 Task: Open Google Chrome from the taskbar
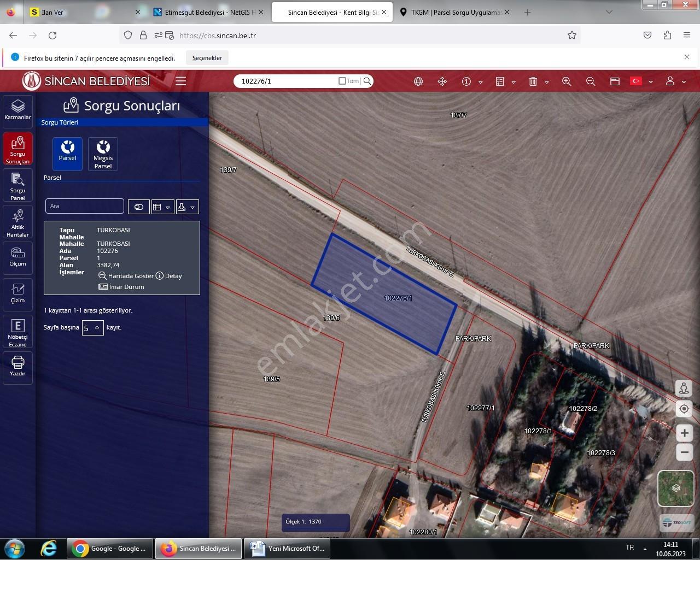pos(110,549)
